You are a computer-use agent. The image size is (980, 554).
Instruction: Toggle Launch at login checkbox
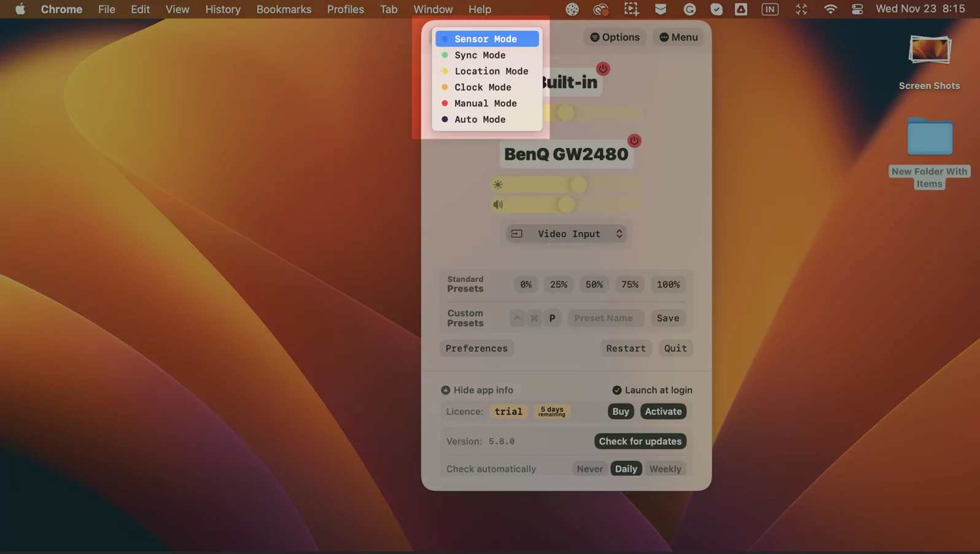[652, 390]
